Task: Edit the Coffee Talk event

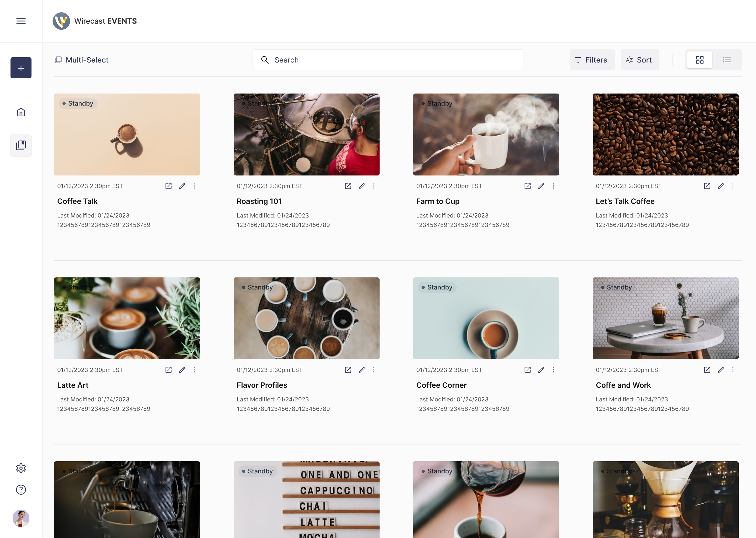Action: tap(182, 186)
